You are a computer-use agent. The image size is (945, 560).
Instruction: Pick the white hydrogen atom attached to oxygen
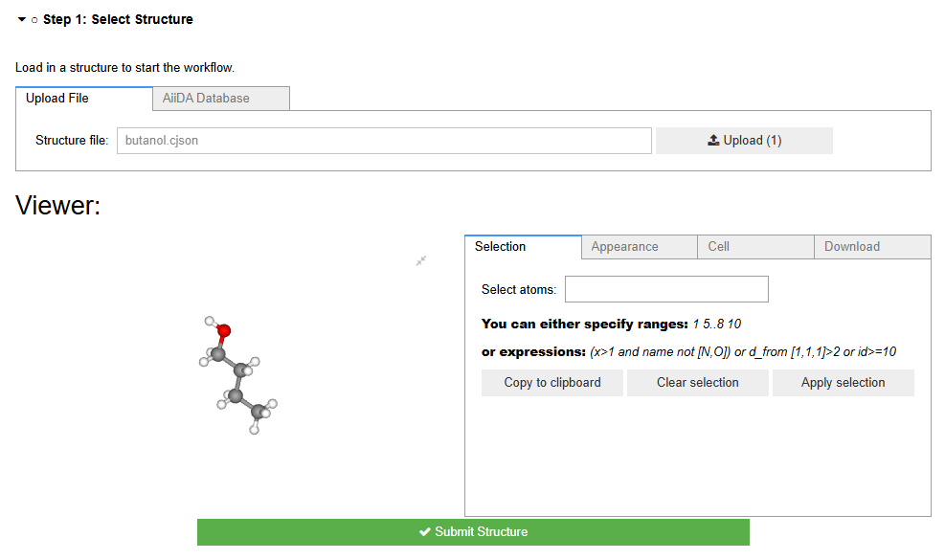coord(210,321)
